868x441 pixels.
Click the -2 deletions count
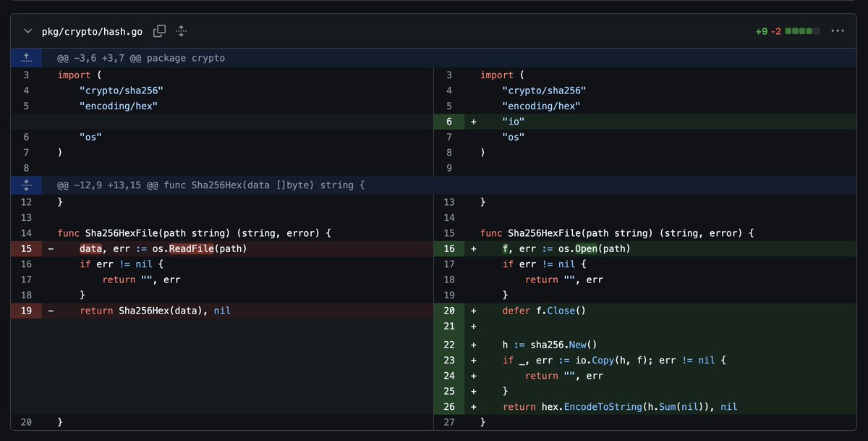click(x=776, y=31)
